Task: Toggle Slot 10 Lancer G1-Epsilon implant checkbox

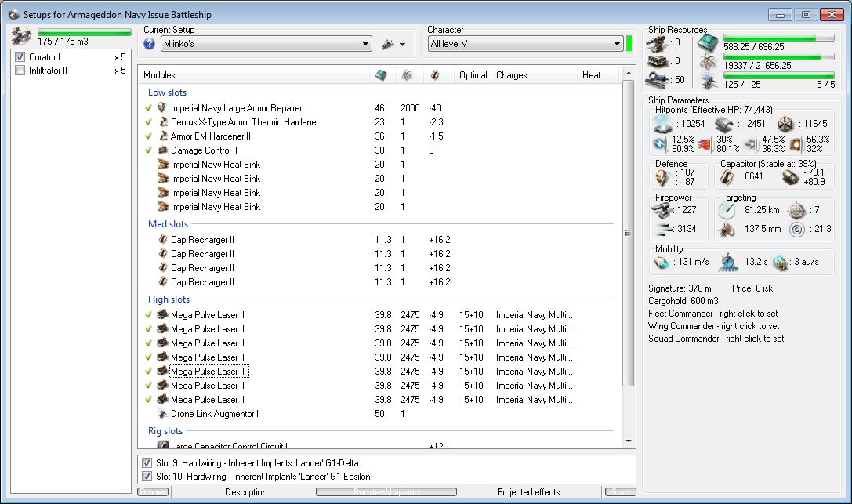Action: click(147, 477)
